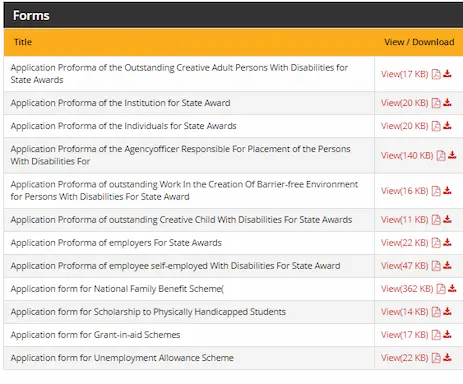Click PDF icon for Scholarship to Physically Handicapped
The image size is (463, 384).
(x=436, y=312)
